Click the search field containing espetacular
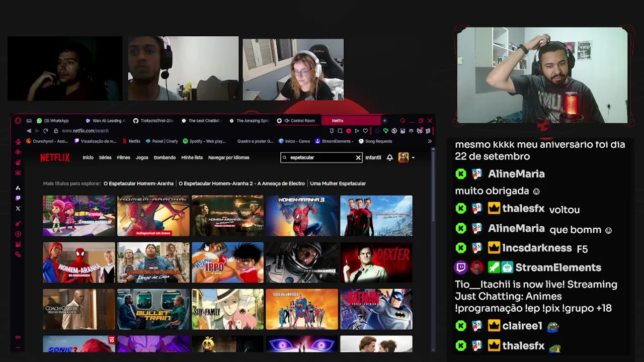The image size is (644, 362). [x=321, y=157]
